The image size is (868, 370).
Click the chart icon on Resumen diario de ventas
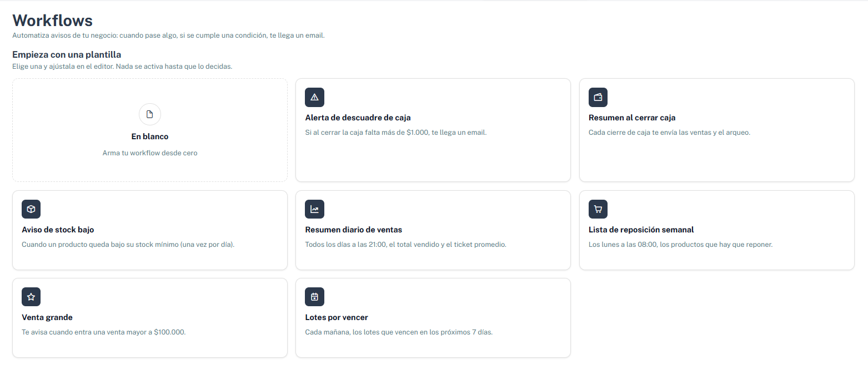coord(315,209)
